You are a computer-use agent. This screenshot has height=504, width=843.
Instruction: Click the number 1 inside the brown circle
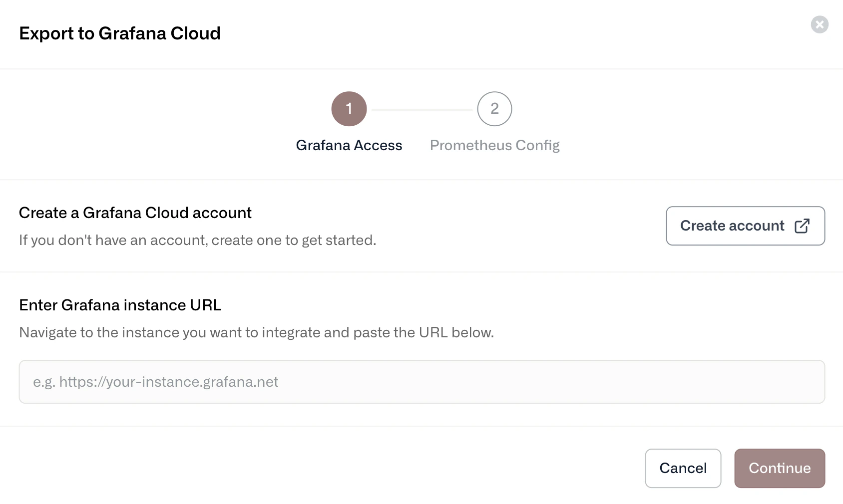[349, 109]
